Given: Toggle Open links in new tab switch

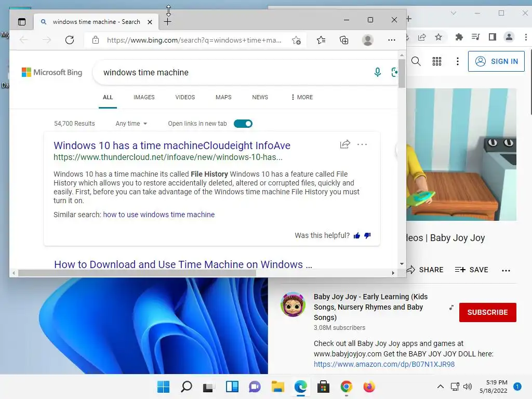Looking at the screenshot, I should [243, 124].
